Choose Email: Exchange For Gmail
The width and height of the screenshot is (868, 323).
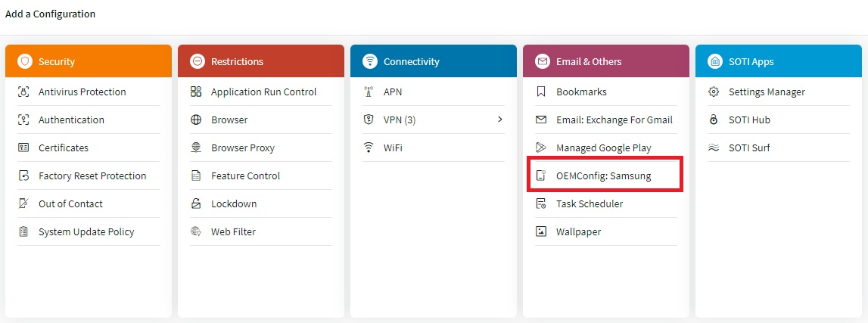(x=614, y=120)
